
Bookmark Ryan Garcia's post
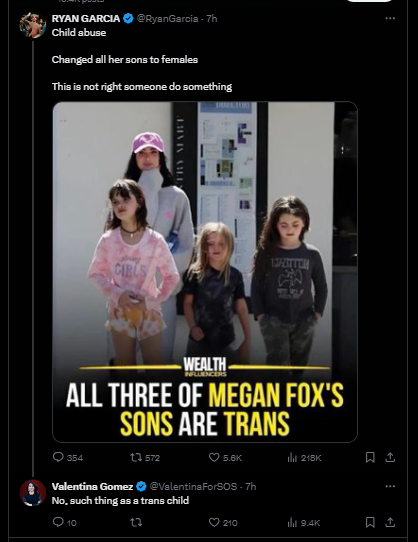click(370, 457)
